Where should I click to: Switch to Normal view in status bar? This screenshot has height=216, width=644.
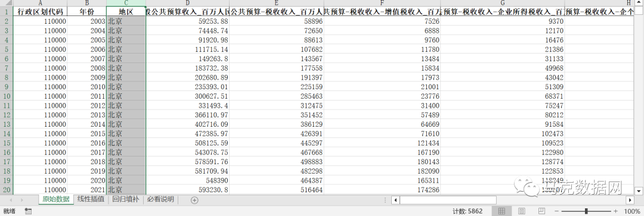501,211
